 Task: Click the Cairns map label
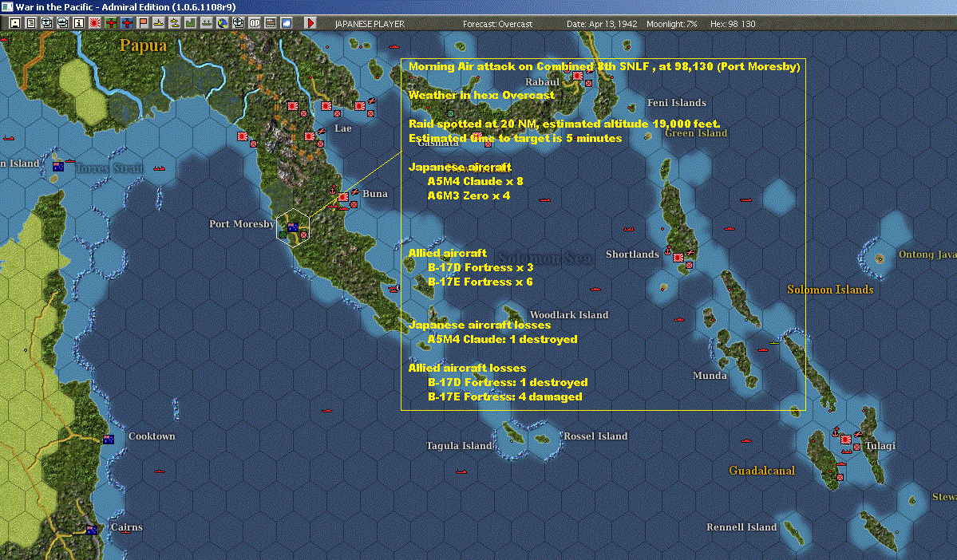127,527
